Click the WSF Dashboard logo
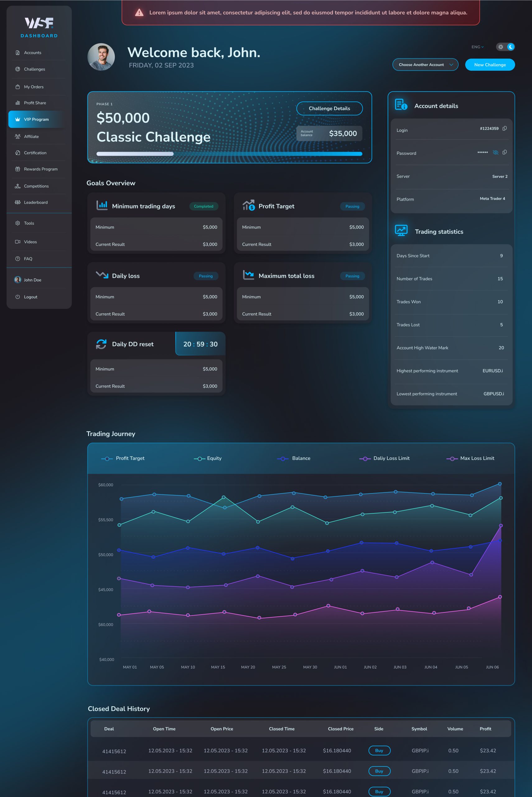Screen dimensions: 532x797 coord(39,27)
